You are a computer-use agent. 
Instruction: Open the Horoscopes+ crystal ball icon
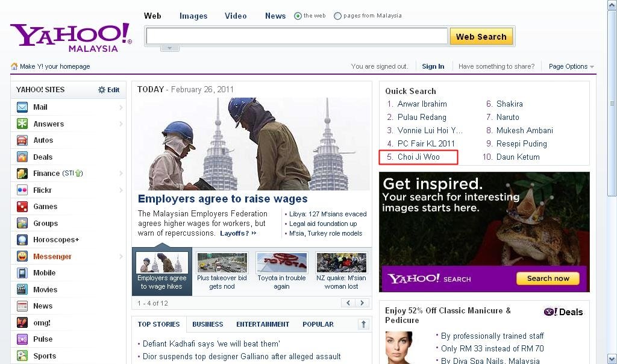pos(22,240)
